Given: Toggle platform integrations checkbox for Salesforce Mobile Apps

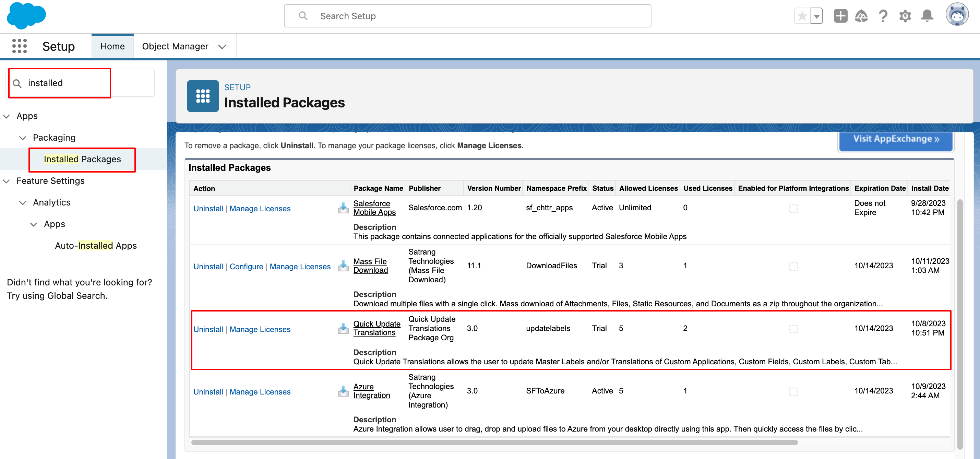Looking at the screenshot, I should [x=793, y=208].
